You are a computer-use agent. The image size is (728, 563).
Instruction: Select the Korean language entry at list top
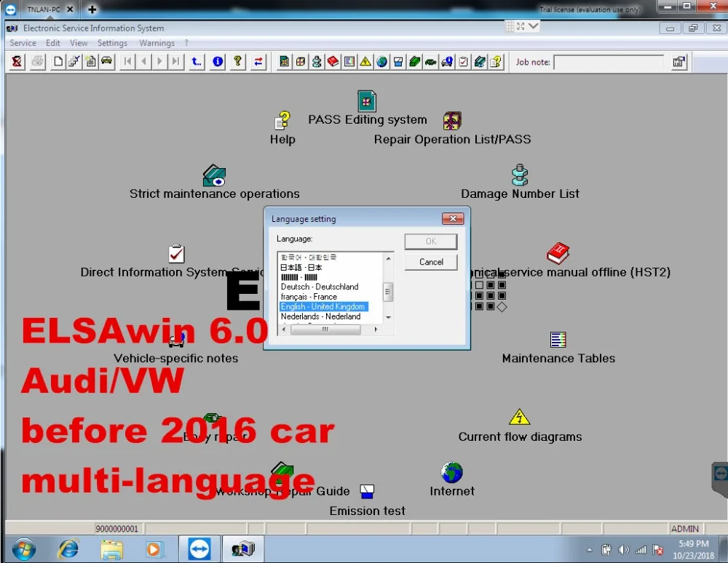click(x=308, y=257)
